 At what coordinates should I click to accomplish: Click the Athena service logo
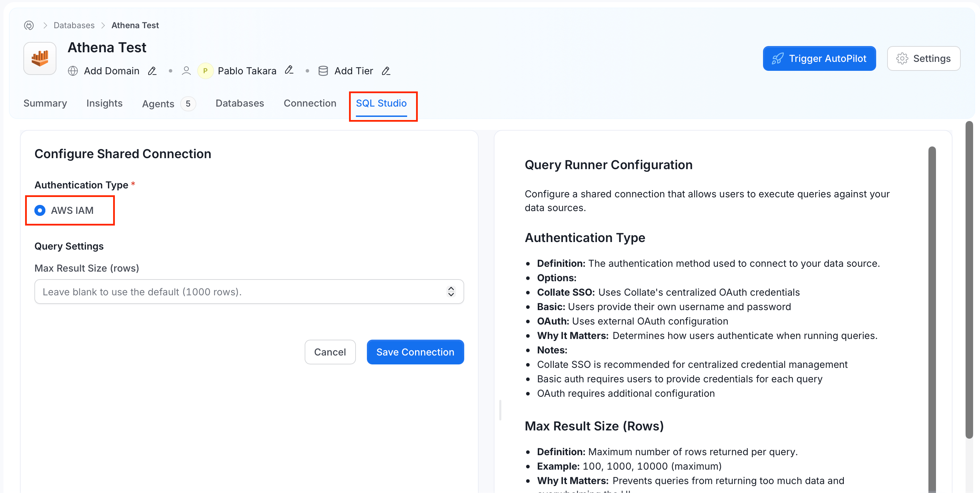click(40, 58)
